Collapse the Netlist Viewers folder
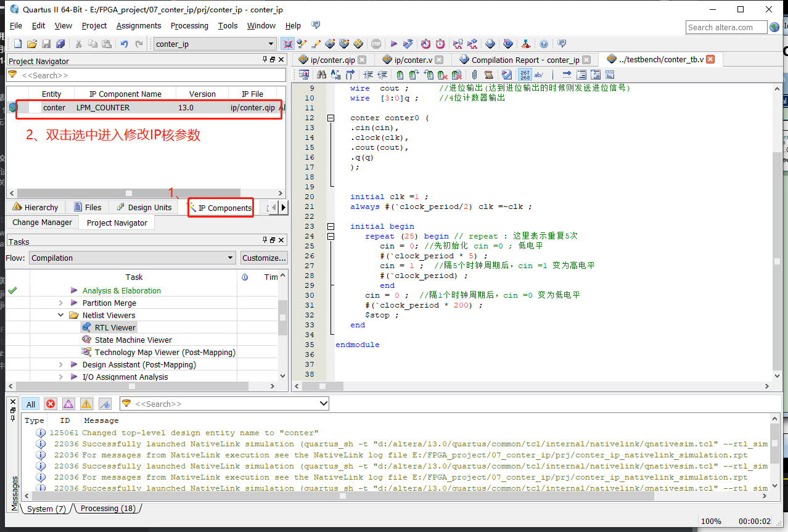The width and height of the screenshot is (788, 532). coord(60,314)
